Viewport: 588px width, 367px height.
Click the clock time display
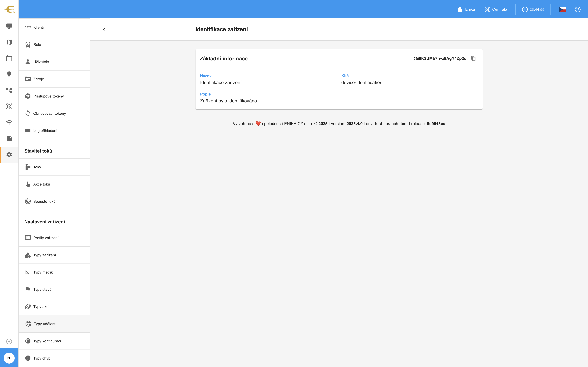[533, 9]
